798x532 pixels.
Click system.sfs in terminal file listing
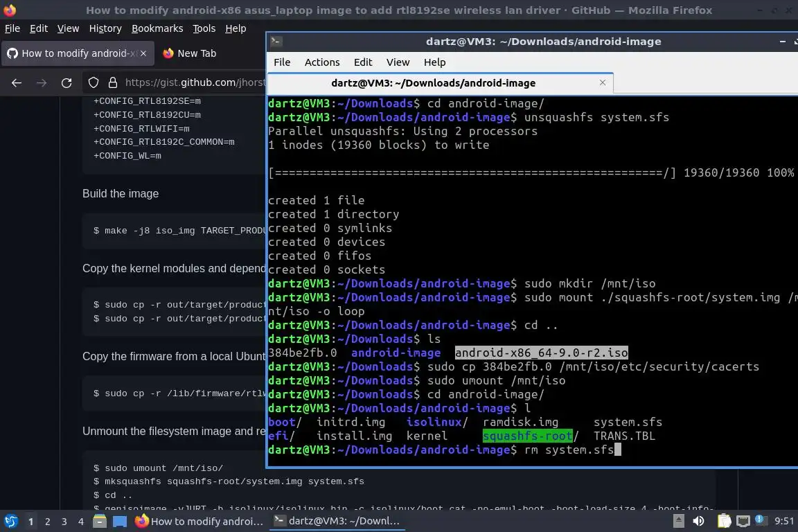(x=628, y=422)
